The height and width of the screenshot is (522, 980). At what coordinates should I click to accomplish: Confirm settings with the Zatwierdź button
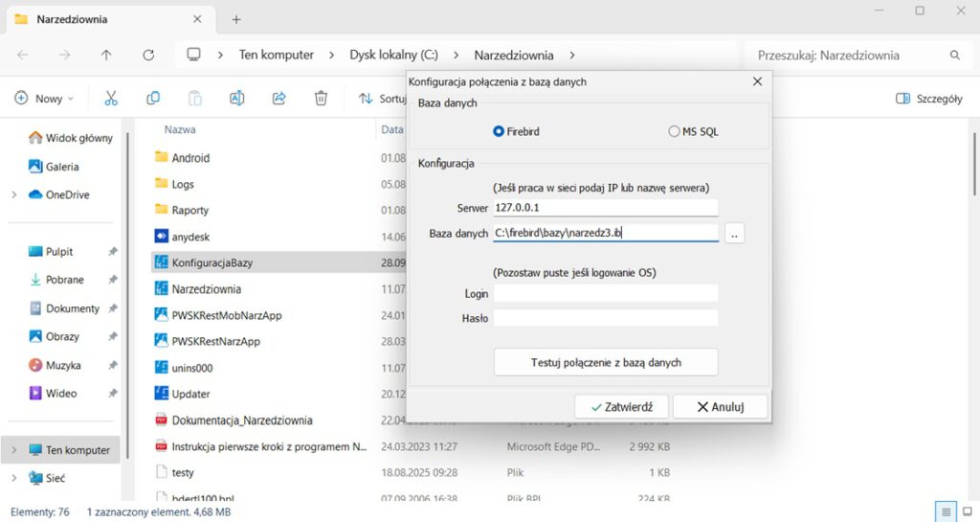(621, 406)
